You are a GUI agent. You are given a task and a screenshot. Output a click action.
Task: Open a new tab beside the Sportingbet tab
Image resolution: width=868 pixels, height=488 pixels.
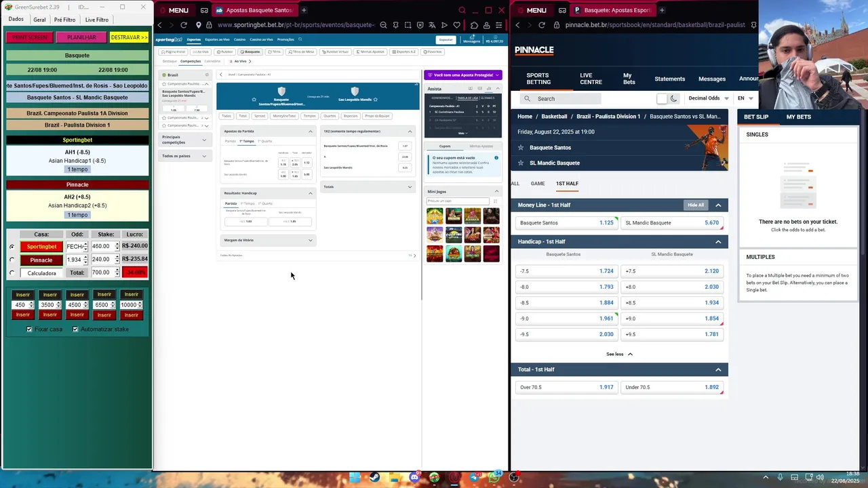(304, 10)
